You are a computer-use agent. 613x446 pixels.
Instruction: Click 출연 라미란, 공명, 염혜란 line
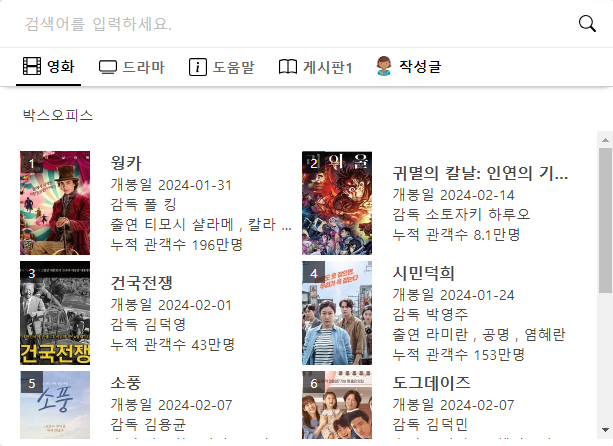click(x=479, y=334)
